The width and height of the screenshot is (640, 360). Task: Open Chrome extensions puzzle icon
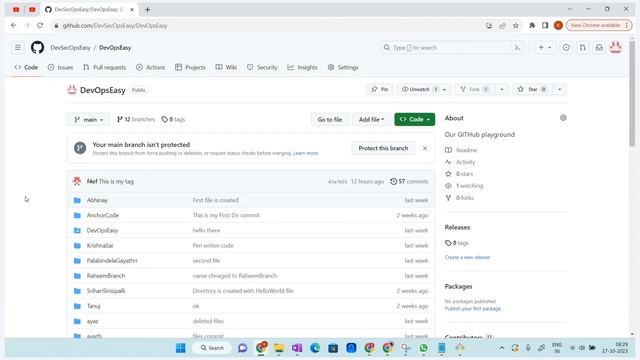point(532,25)
